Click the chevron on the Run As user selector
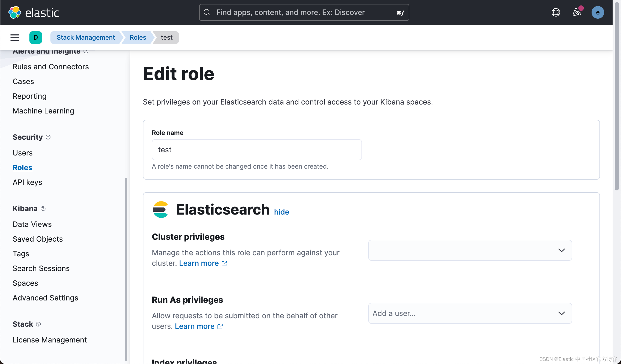Image resolution: width=621 pixels, height=364 pixels. click(562, 313)
